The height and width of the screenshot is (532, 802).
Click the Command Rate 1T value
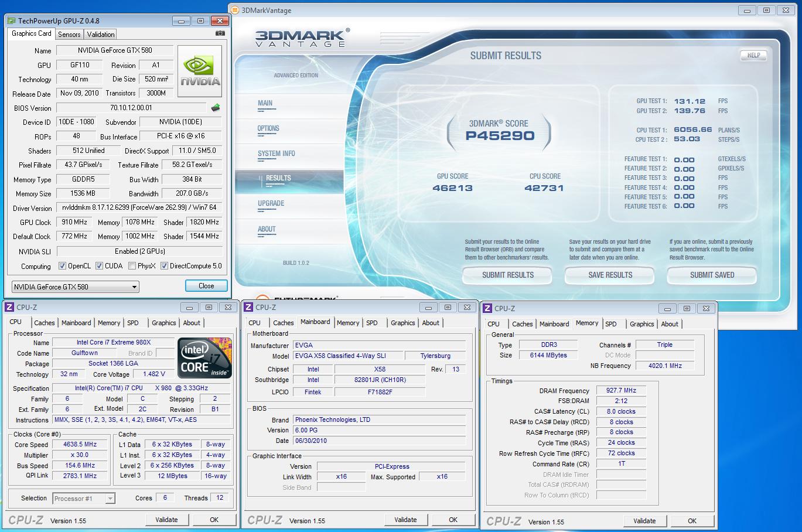coord(621,464)
